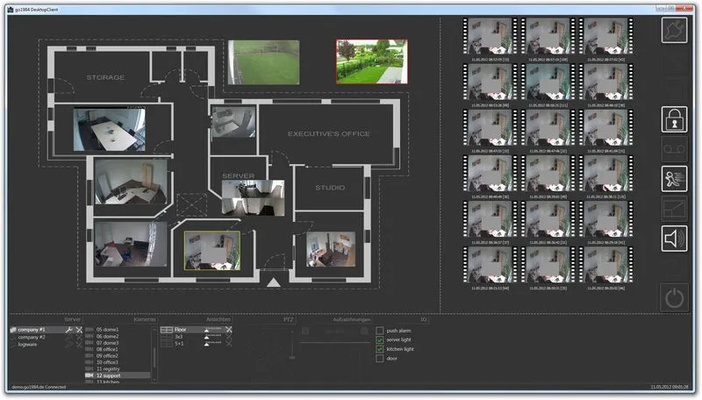702x400 pixels.
Task: Select camera 05 dome1 in list
Action: [x=108, y=329]
